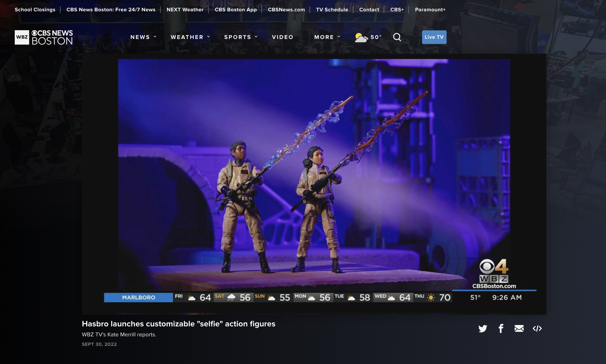Open the Sports menu

(238, 37)
